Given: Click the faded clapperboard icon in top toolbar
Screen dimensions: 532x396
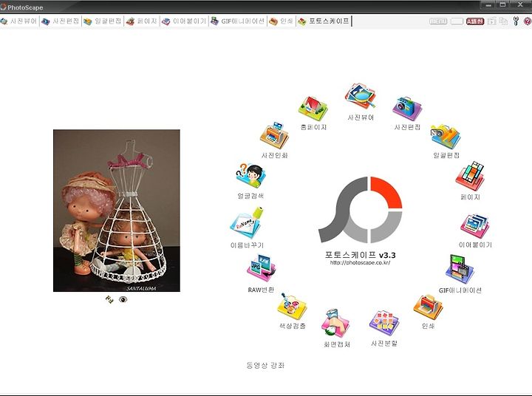Looking at the screenshot, I should point(492,21).
